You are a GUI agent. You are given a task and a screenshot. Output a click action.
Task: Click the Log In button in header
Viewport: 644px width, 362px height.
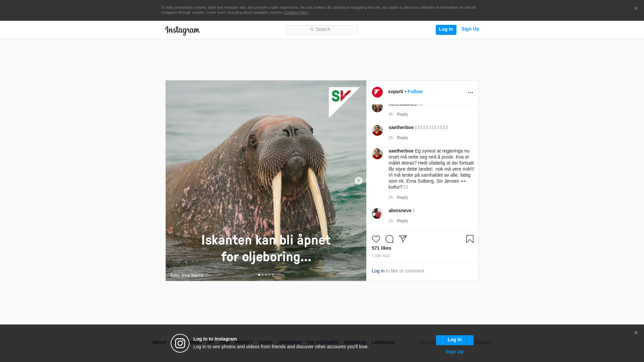[446, 30]
